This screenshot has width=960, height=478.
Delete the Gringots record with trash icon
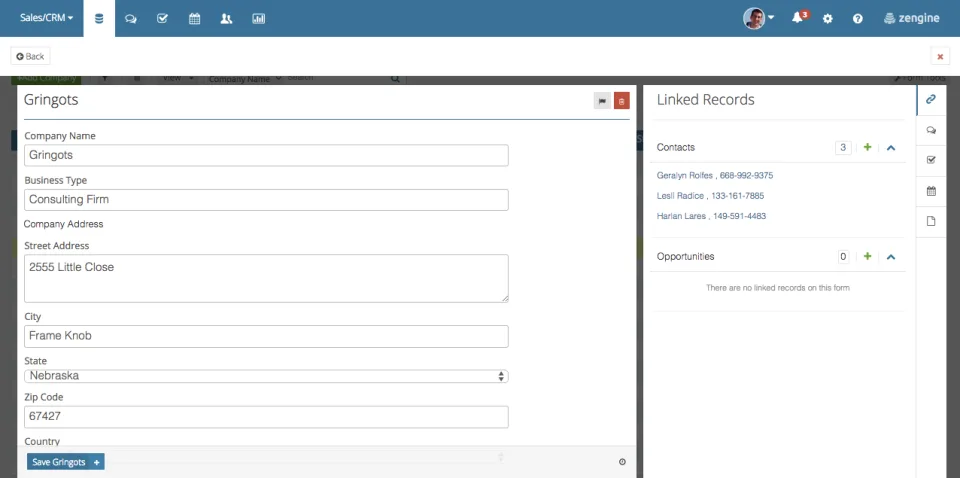[x=621, y=102]
